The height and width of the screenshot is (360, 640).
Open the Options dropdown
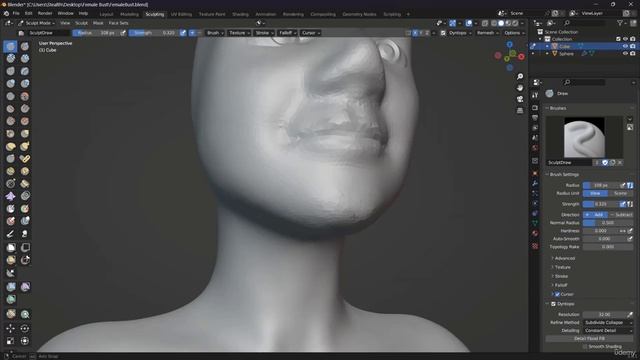(514, 33)
